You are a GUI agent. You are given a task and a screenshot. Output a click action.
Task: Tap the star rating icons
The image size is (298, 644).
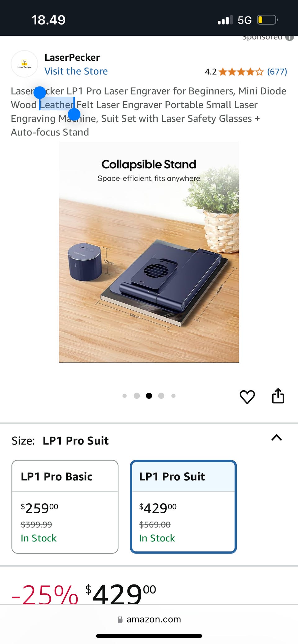click(x=241, y=72)
